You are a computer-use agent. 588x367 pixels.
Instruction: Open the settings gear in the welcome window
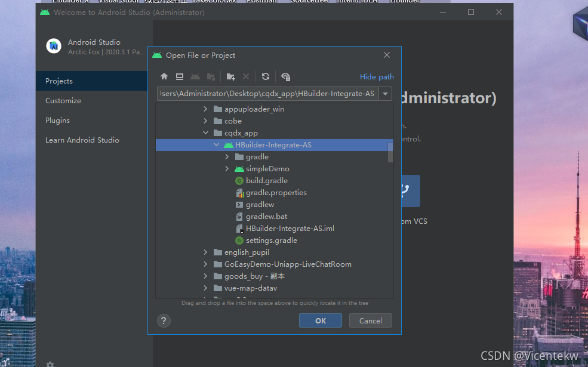click(50, 364)
